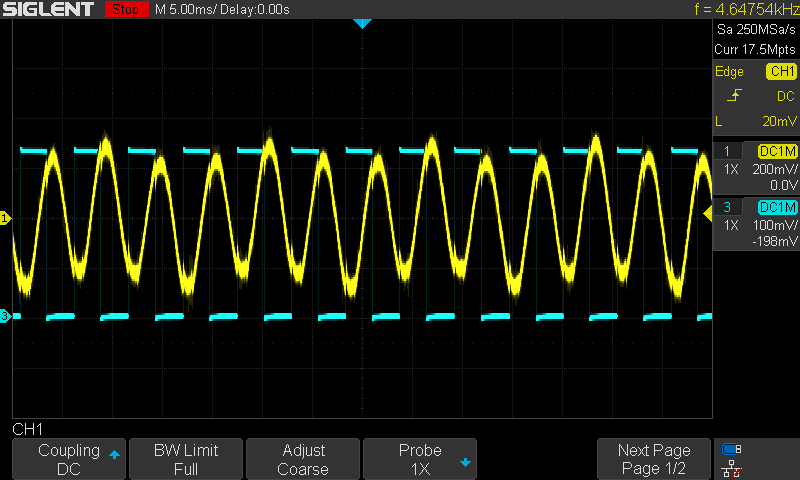This screenshot has height=480, width=800.
Task: Click the rising edge slope icon
Action: (x=734, y=95)
